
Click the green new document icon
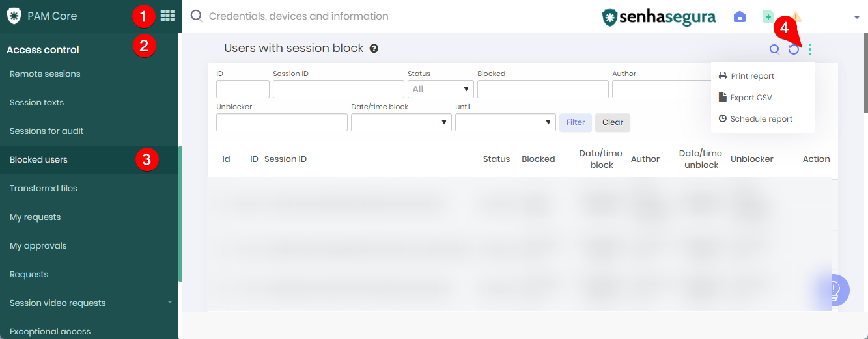click(768, 17)
